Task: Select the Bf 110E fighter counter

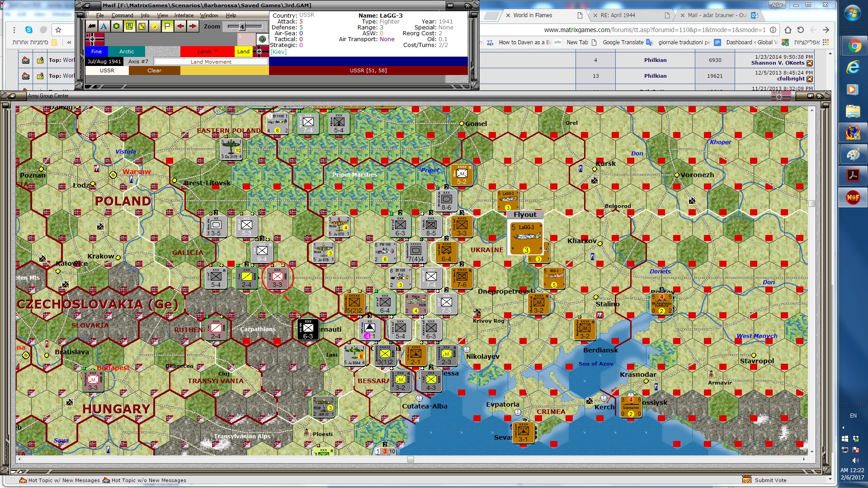Action: (277, 123)
